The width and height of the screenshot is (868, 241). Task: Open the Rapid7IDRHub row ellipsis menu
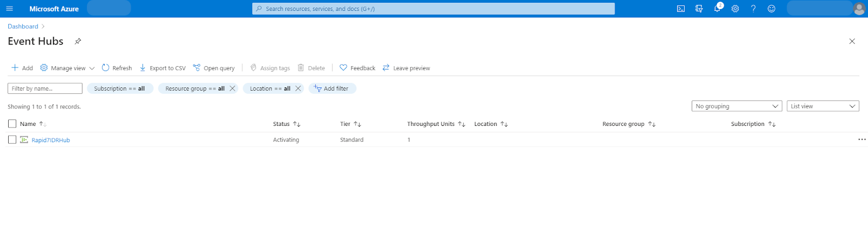pos(861,139)
